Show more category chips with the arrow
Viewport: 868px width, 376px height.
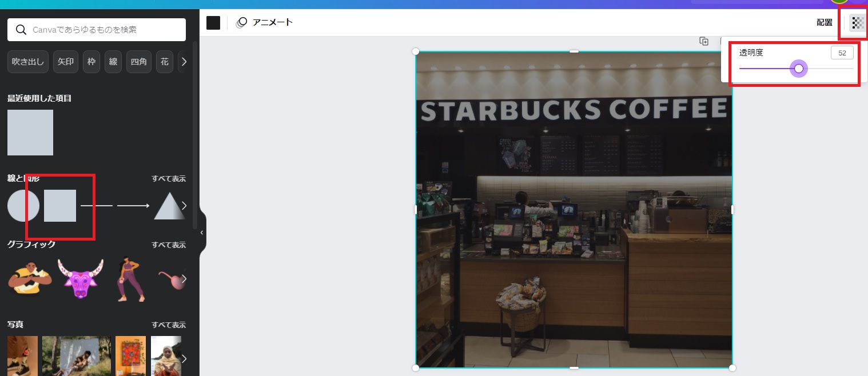tap(184, 62)
